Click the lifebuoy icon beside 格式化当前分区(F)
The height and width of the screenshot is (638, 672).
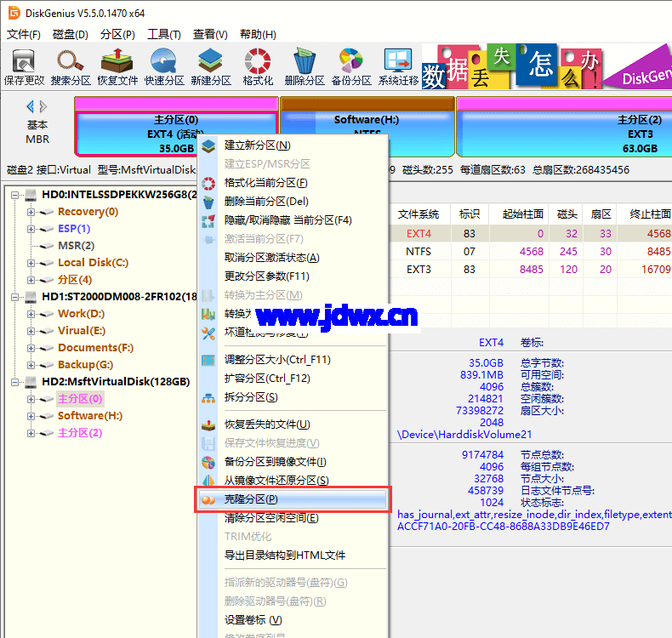click(x=208, y=184)
